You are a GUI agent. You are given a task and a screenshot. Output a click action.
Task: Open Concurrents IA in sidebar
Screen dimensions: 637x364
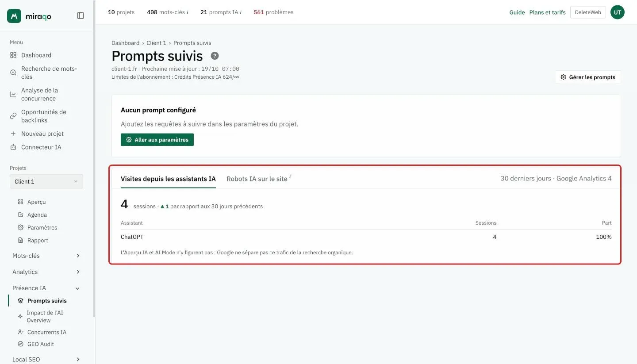[x=47, y=332]
